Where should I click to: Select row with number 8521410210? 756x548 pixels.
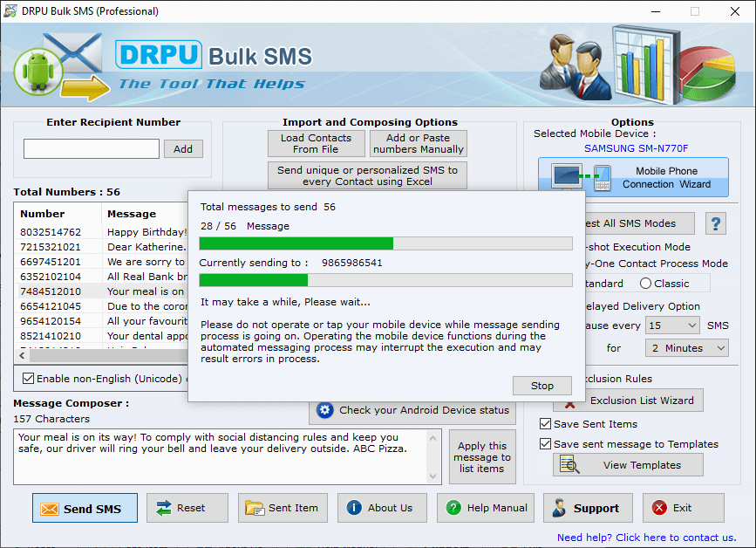click(x=102, y=336)
